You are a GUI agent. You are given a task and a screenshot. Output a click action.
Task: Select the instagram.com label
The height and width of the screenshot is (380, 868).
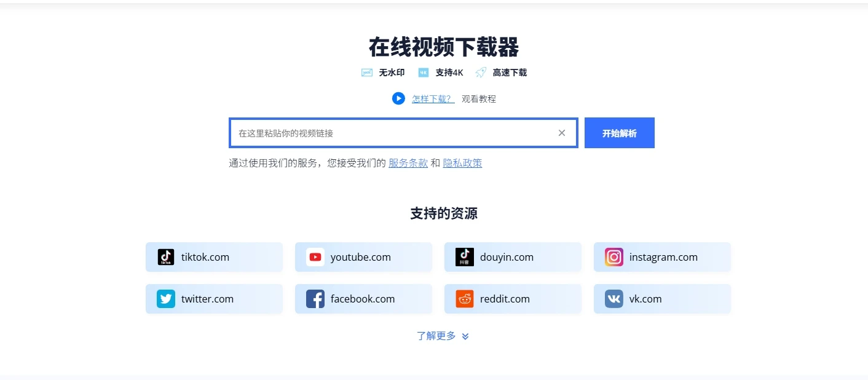point(664,257)
